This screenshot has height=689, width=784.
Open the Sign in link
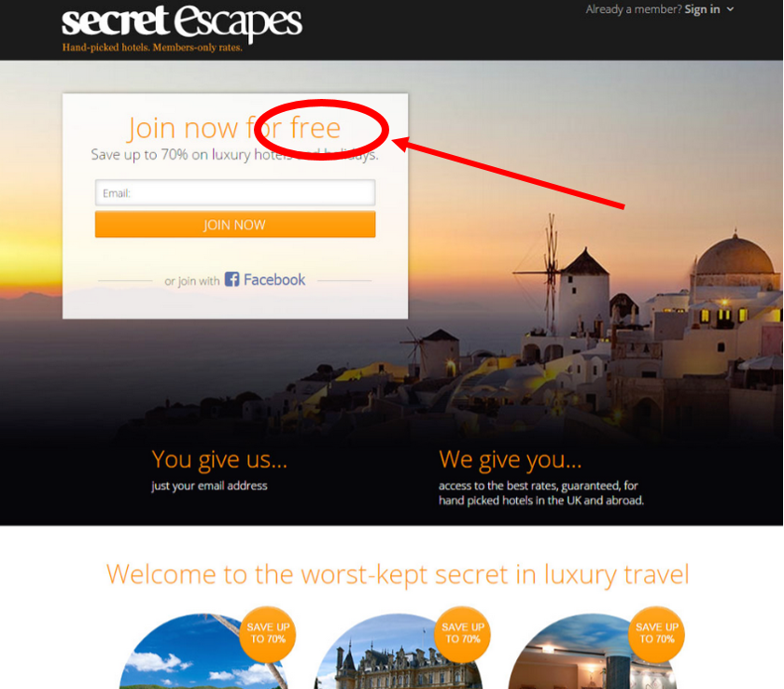click(702, 9)
